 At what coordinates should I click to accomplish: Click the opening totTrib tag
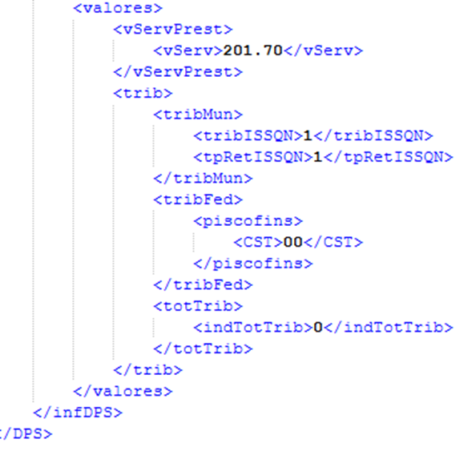coord(198,306)
